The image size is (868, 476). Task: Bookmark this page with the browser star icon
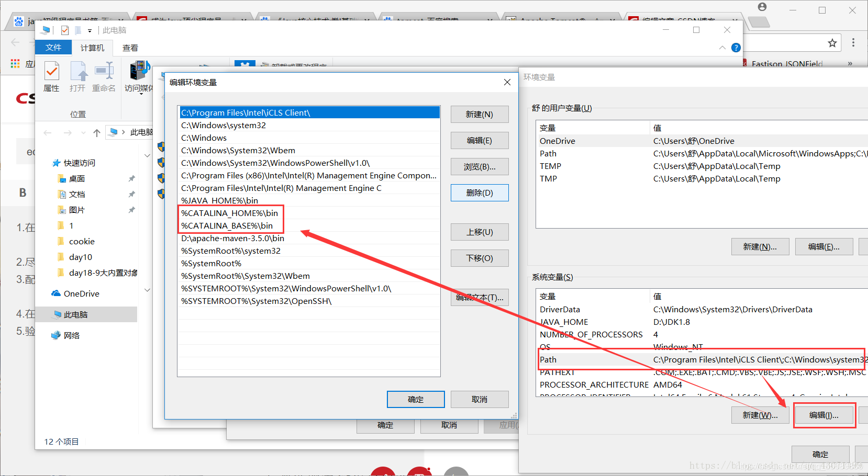(x=832, y=43)
